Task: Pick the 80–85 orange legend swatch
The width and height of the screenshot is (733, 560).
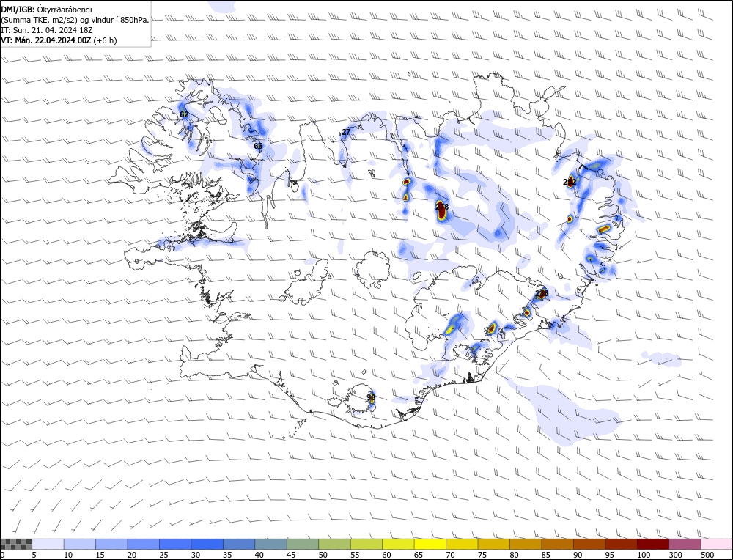Action: point(525,544)
